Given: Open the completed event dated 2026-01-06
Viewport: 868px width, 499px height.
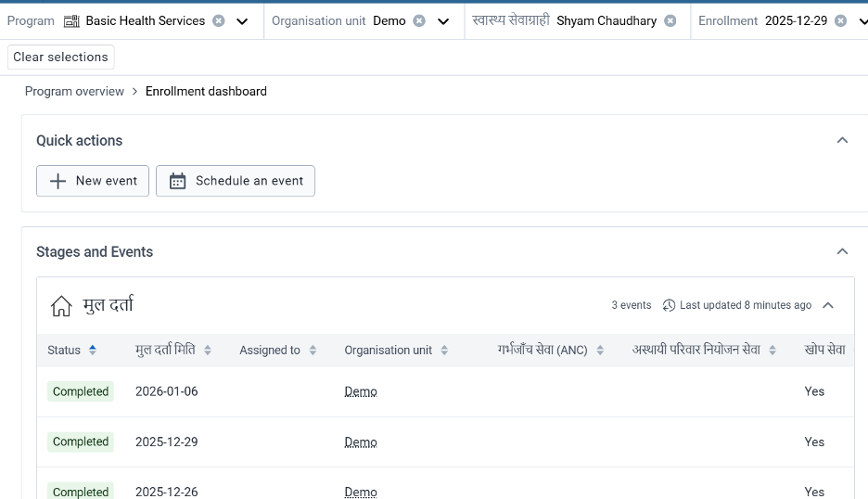Looking at the screenshot, I should click(x=167, y=391).
